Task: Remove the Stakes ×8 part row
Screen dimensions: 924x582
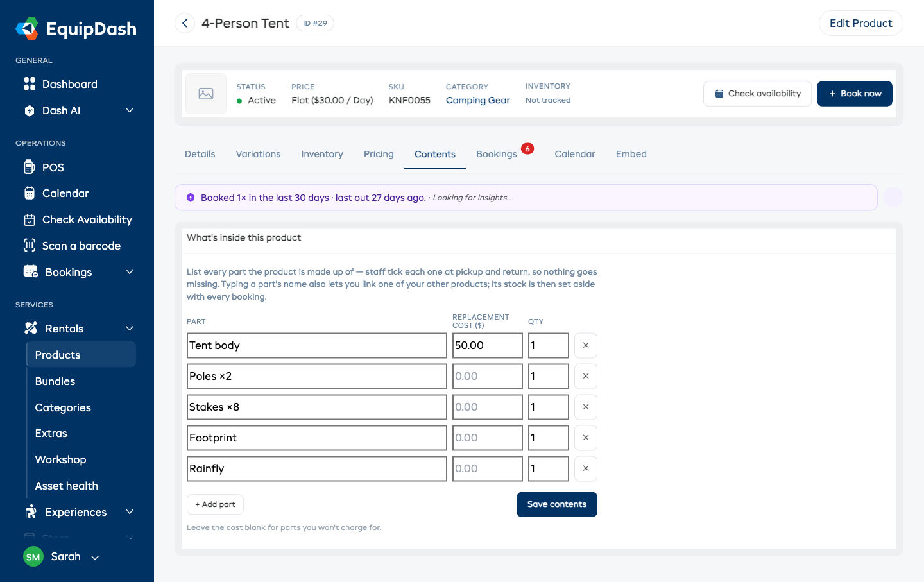Action: 586,407
